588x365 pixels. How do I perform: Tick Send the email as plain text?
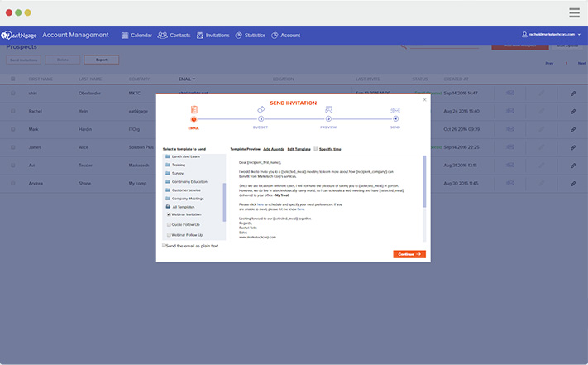[x=164, y=245]
